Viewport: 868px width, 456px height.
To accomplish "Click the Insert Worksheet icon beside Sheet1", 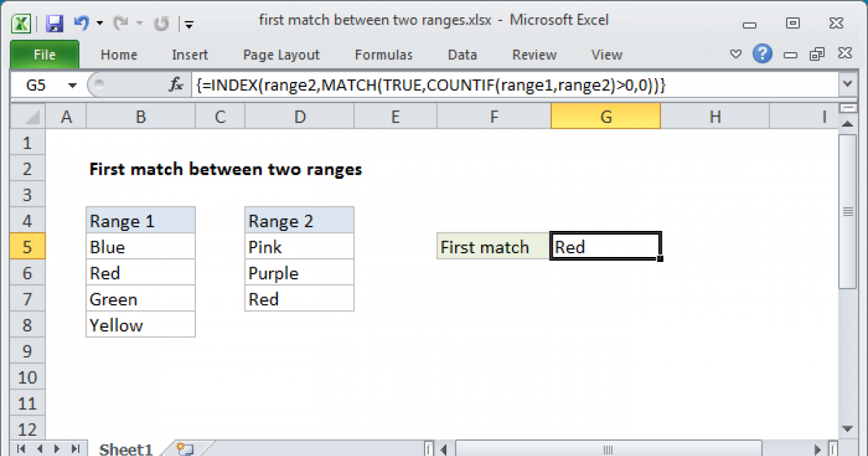I will coord(182,449).
